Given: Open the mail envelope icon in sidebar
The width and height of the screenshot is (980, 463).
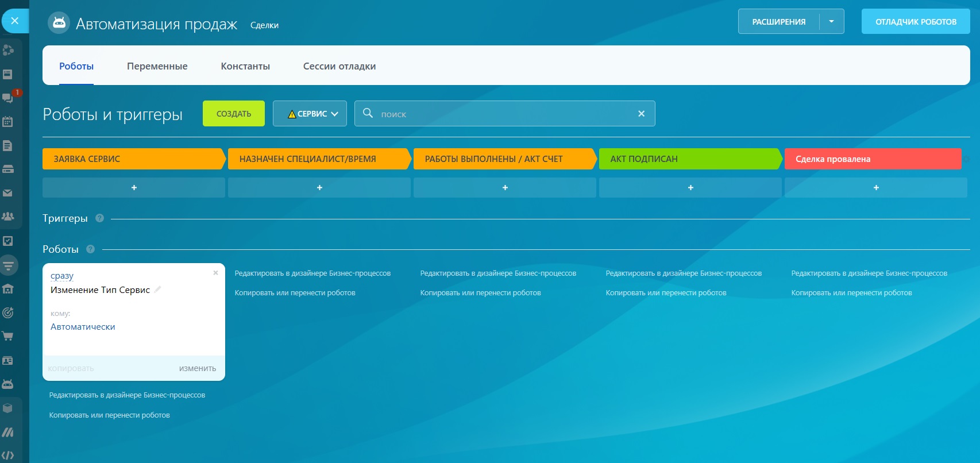Looking at the screenshot, I should click(7, 193).
